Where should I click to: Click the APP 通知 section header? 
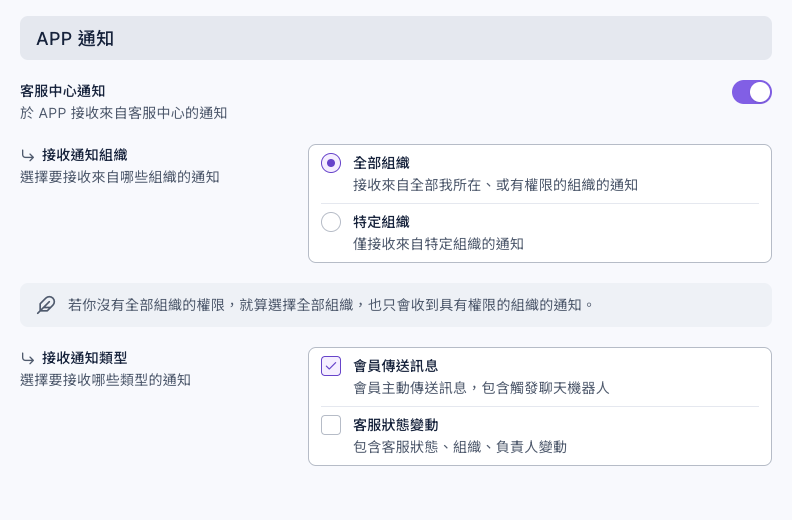(396, 38)
